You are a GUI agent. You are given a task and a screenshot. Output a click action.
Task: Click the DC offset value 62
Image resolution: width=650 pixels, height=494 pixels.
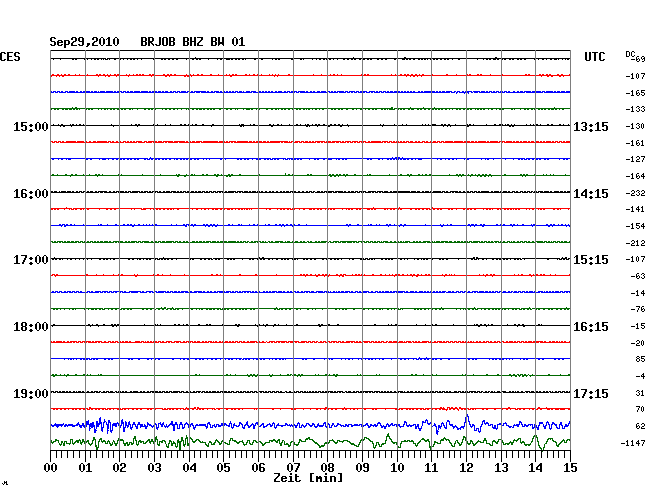[x=640, y=426]
